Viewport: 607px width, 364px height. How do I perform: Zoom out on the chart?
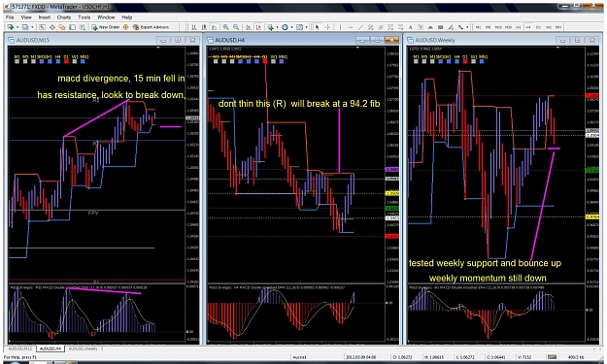click(236, 27)
